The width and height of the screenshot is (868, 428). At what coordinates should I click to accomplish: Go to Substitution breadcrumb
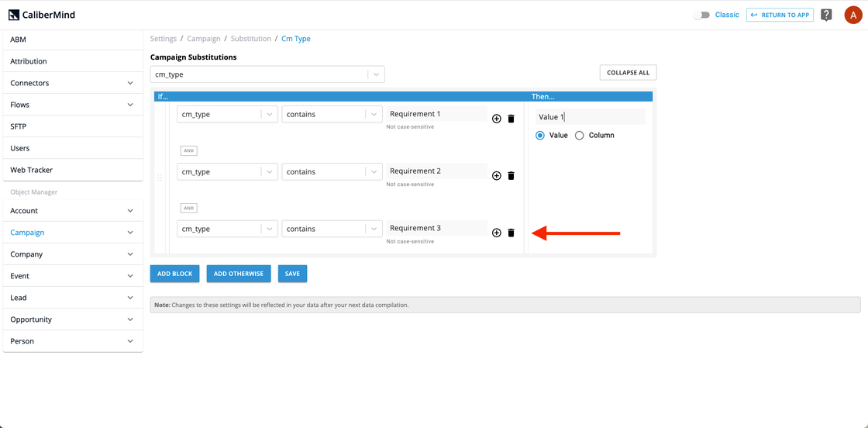[x=251, y=39]
